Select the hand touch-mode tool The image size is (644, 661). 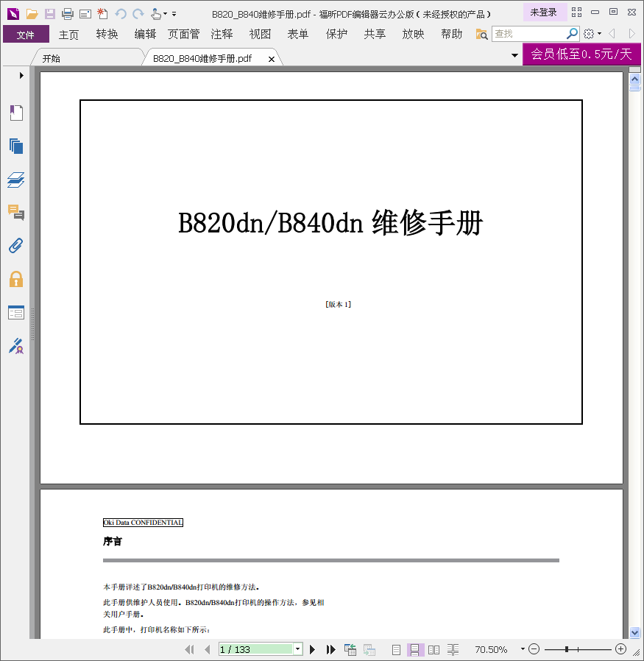[x=156, y=14]
